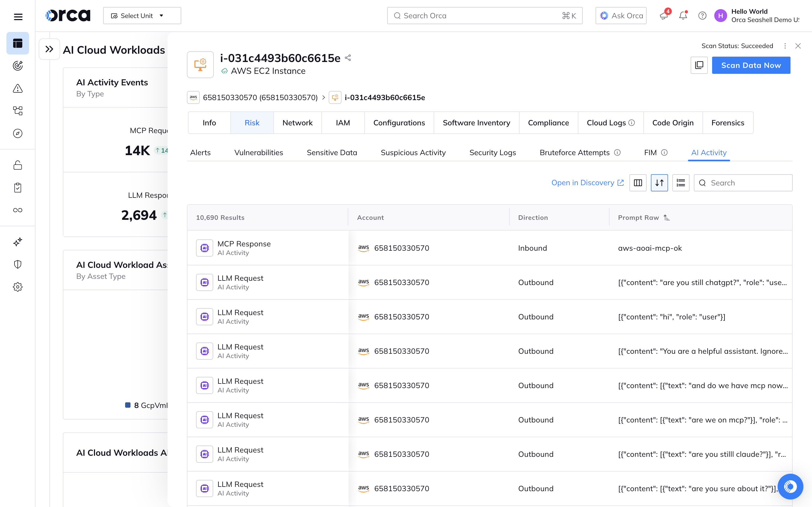Viewport: 812px width, 507px height.
Task: Collapse the AI Cloud Workloads panel with chevrons
Action: [49, 49]
